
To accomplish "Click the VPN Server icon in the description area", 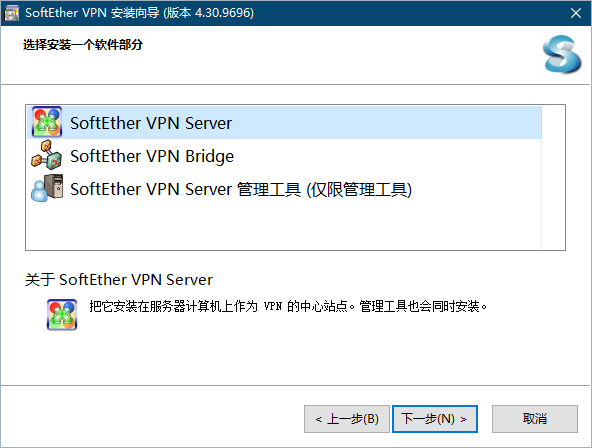I will tap(62, 315).
